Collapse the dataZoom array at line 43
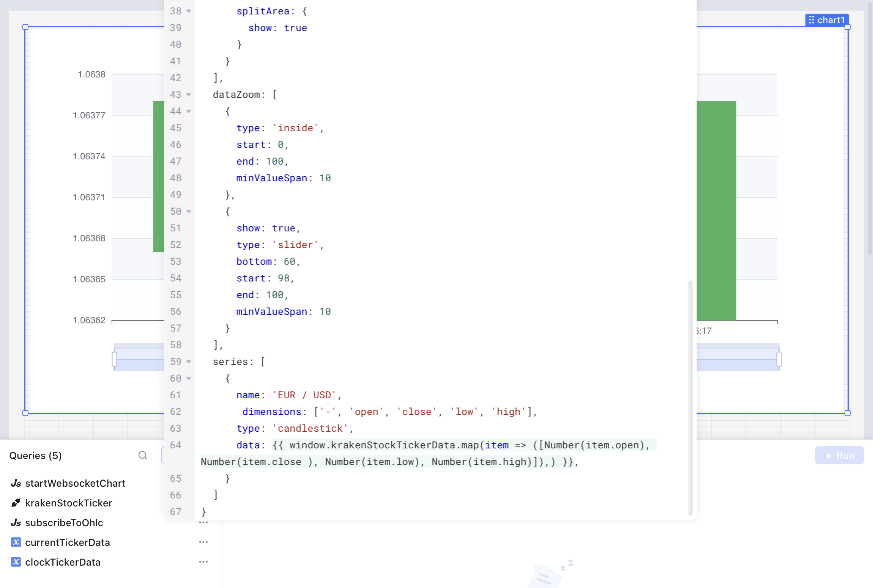This screenshot has width=873, height=588. [x=189, y=95]
